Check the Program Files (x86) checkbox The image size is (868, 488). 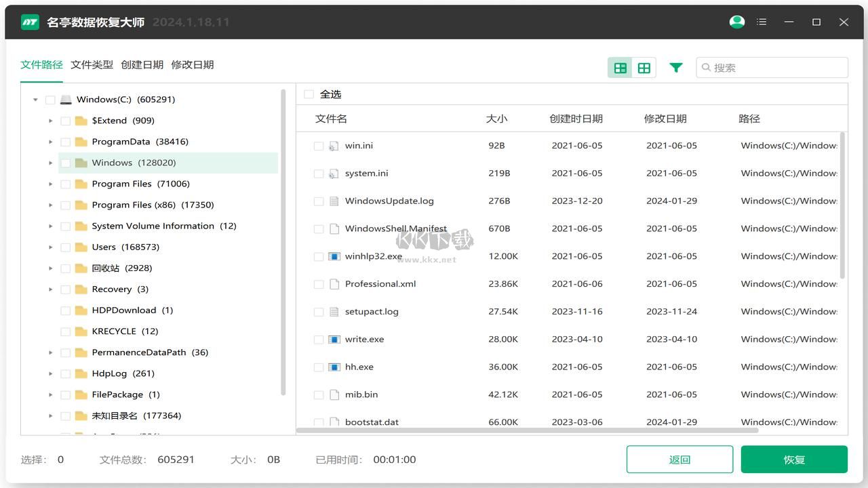click(x=66, y=205)
